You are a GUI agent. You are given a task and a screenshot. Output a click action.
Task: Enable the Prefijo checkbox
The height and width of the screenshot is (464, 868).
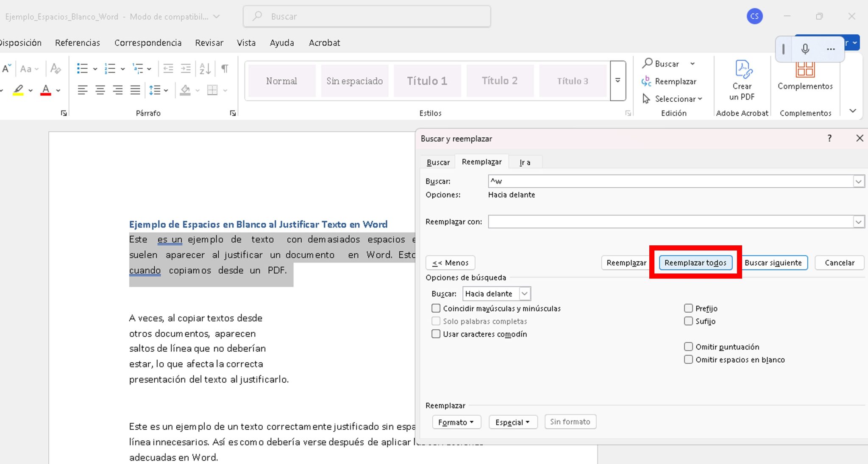[688, 308]
